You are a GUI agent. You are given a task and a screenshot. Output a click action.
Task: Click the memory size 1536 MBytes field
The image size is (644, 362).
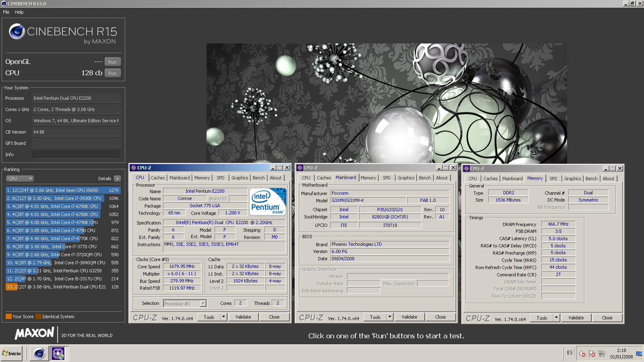[x=508, y=200]
